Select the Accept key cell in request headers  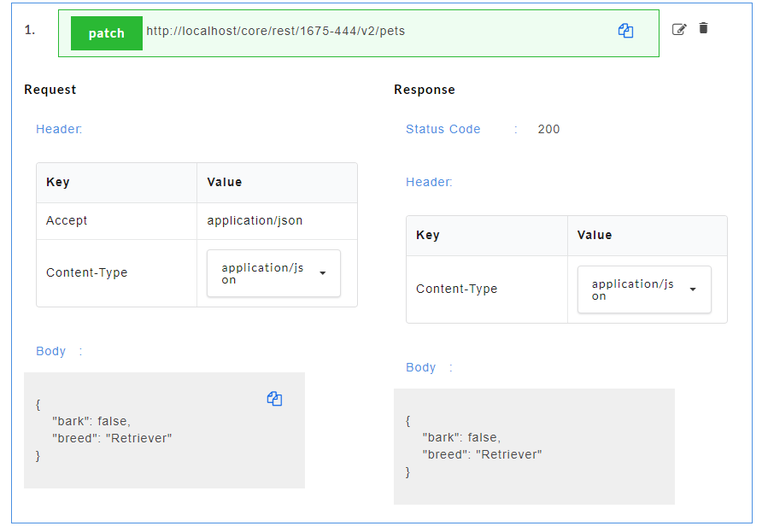tap(67, 220)
